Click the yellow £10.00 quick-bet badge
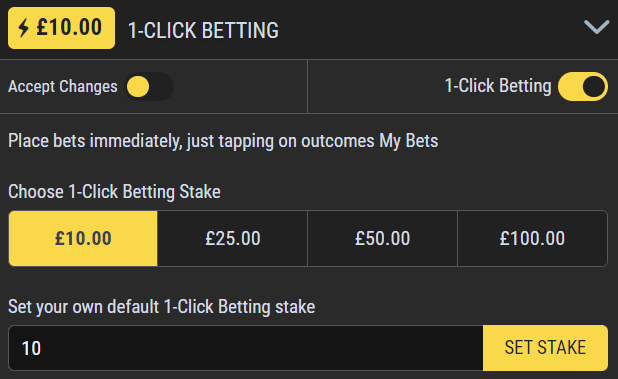 click(61, 28)
